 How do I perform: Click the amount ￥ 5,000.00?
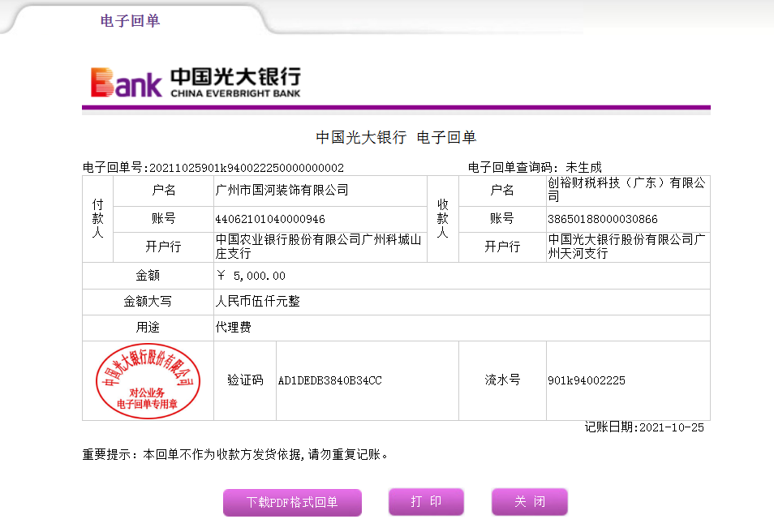pos(251,276)
